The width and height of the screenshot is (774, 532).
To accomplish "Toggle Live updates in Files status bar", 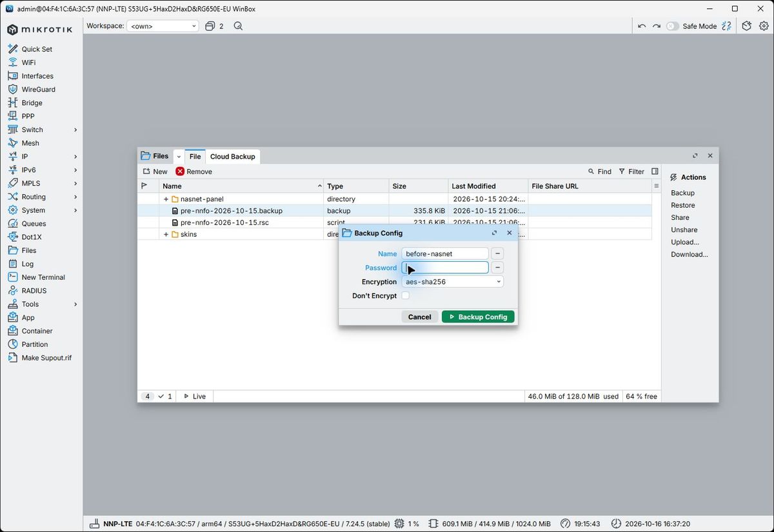I will click(x=194, y=396).
